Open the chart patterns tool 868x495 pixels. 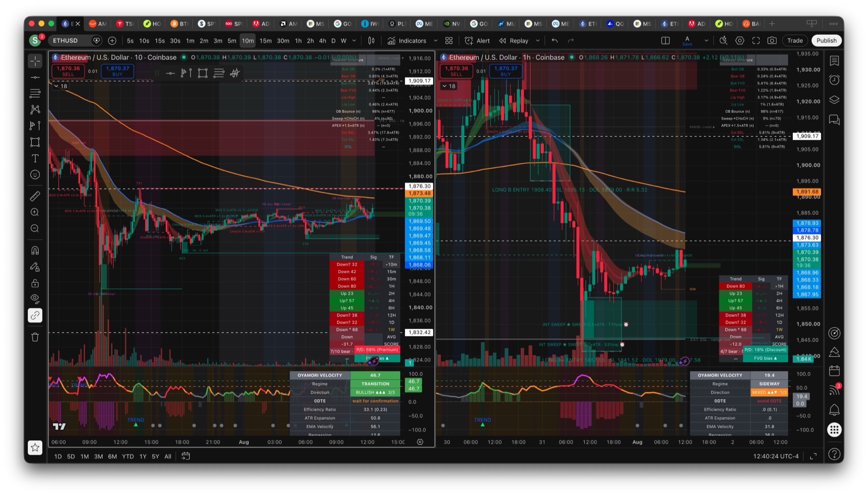pos(35,109)
